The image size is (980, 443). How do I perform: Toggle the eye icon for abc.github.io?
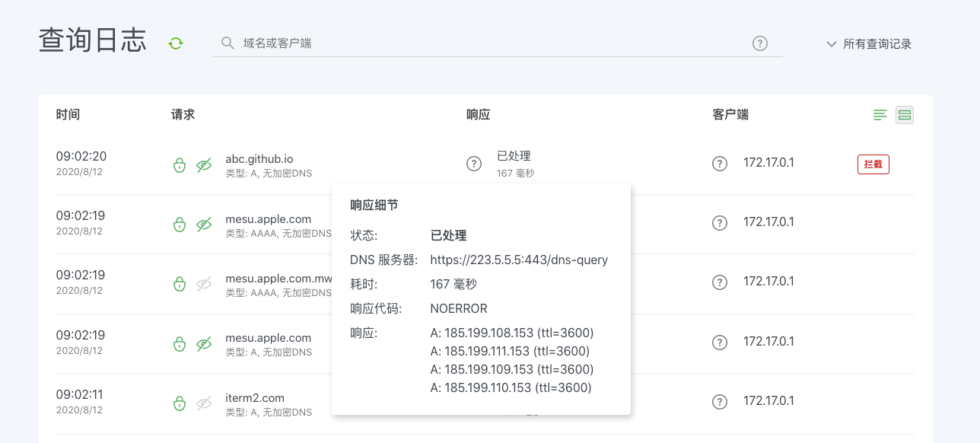(x=203, y=165)
